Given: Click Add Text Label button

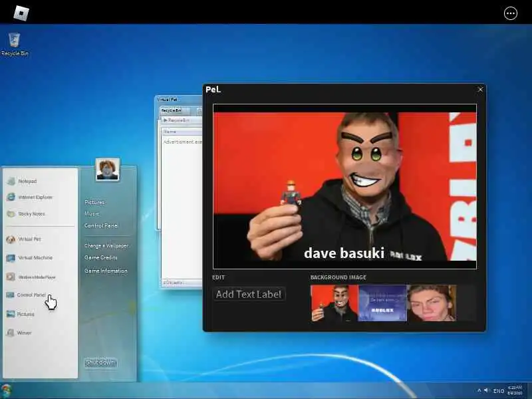Looking at the screenshot, I should tap(249, 294).
